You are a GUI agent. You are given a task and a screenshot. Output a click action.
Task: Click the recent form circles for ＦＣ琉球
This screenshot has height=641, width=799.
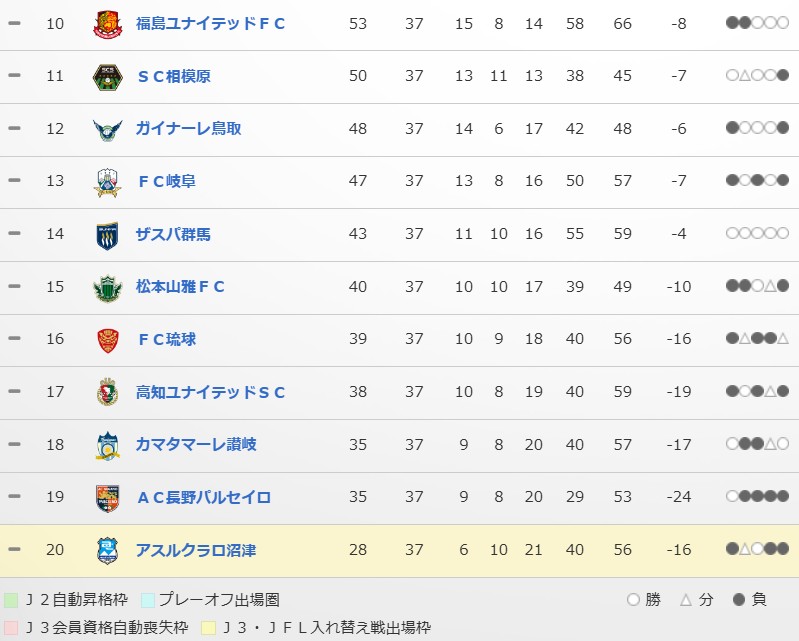click(x=757, y=340)
